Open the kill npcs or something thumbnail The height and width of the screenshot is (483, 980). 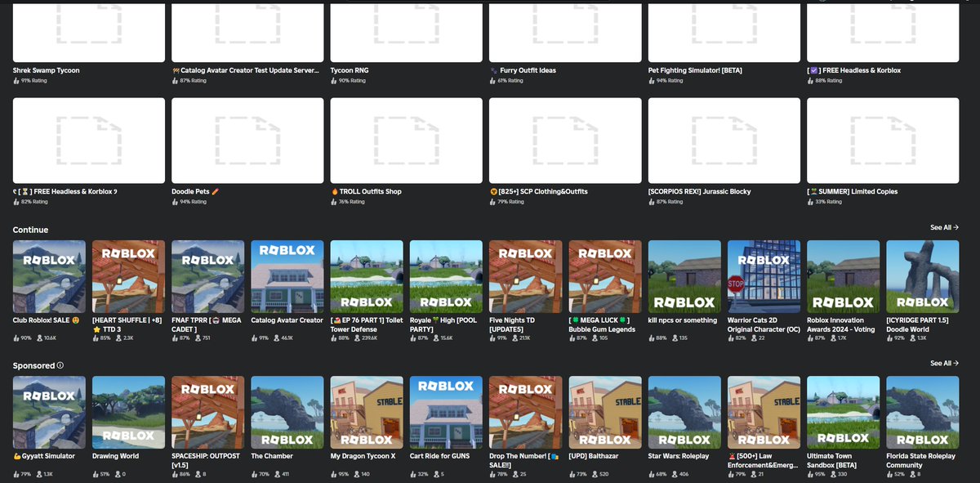point(684,276)
